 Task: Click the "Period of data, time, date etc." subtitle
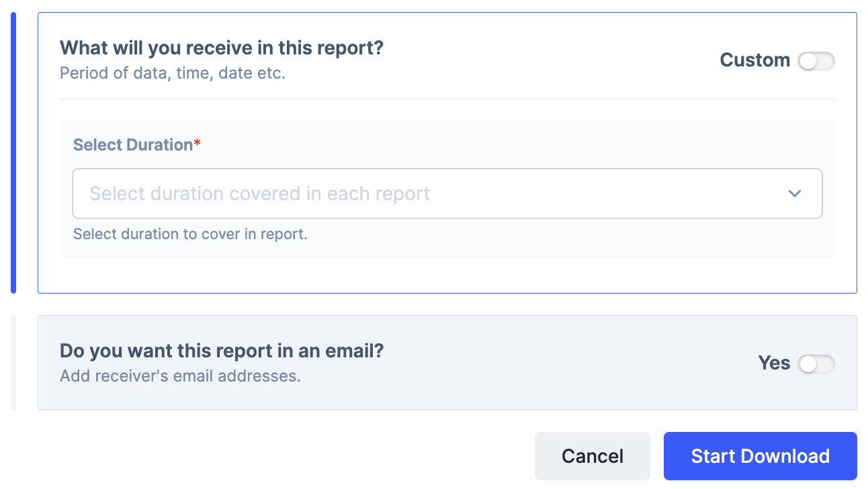pyautogui.click(x=173, y=73)
